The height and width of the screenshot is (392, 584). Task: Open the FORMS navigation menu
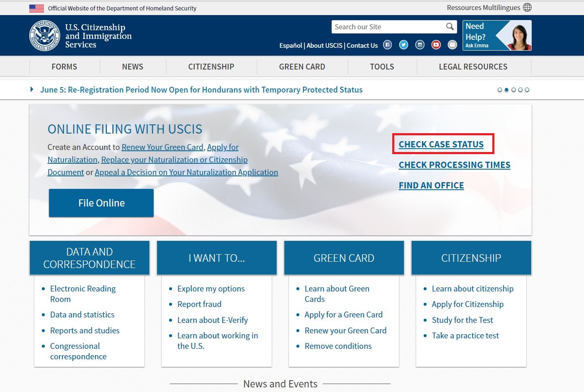[x=64, y=67]
